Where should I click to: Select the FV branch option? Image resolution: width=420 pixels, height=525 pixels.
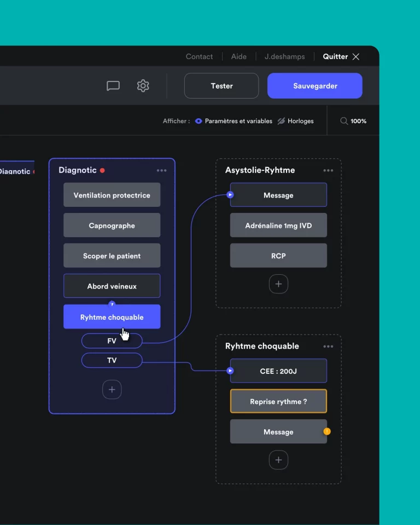[112, 341]
